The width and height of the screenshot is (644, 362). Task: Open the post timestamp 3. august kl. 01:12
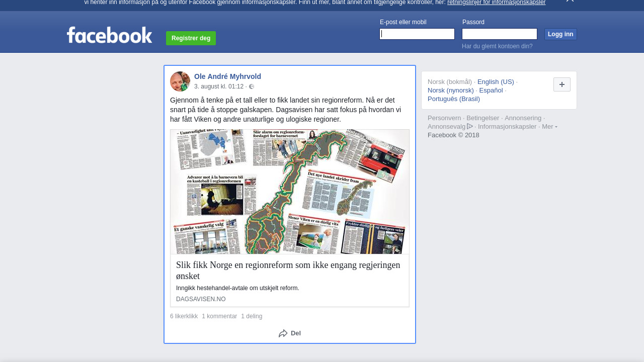click(219, 86)
